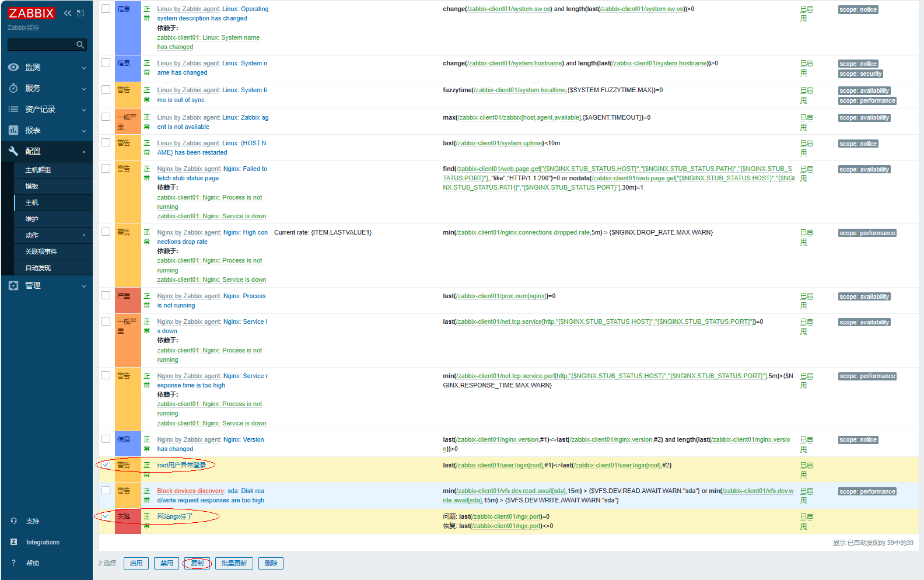Uncheck the root用户异常登录 trigger checkbox
This screenshot has width=924, height=580.
pos(106,465)
